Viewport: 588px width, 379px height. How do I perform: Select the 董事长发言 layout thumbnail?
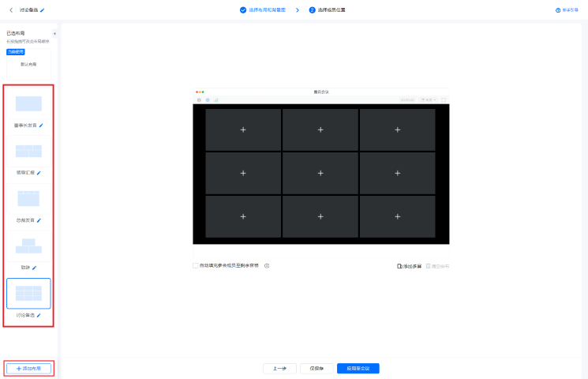click(28, 103)
